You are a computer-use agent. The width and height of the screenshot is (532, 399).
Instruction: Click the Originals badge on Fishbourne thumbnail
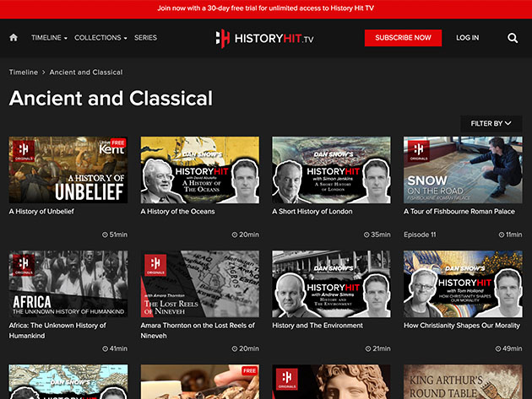[419, 151]
